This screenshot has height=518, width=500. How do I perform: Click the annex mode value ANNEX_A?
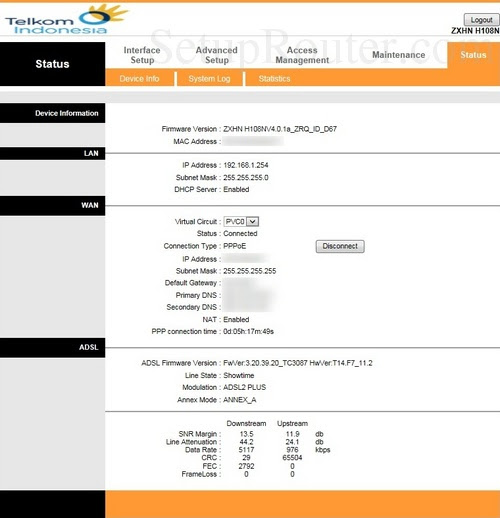coord(240,400)
